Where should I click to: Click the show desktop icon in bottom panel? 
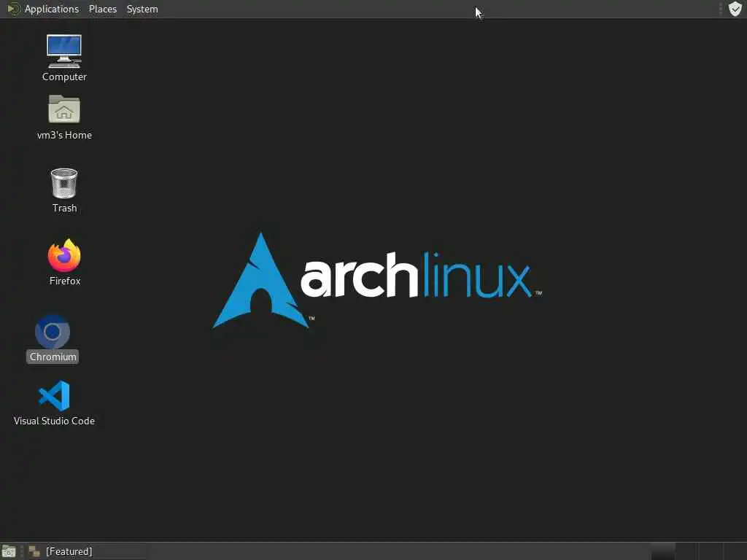coord(9,551)
